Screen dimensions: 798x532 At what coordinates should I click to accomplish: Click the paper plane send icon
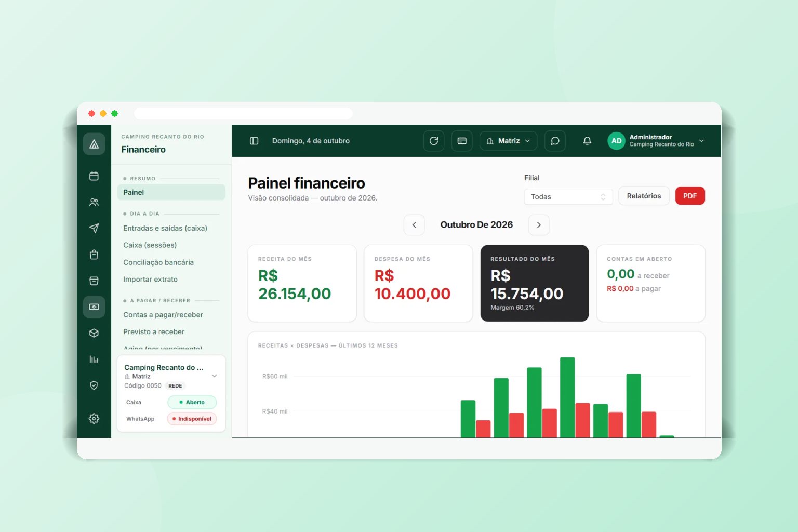[x=94, y=228]
